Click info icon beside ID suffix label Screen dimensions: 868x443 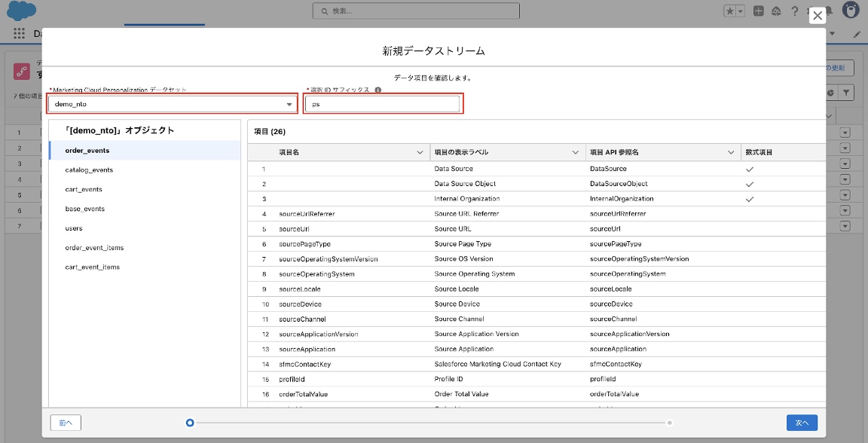377,90
